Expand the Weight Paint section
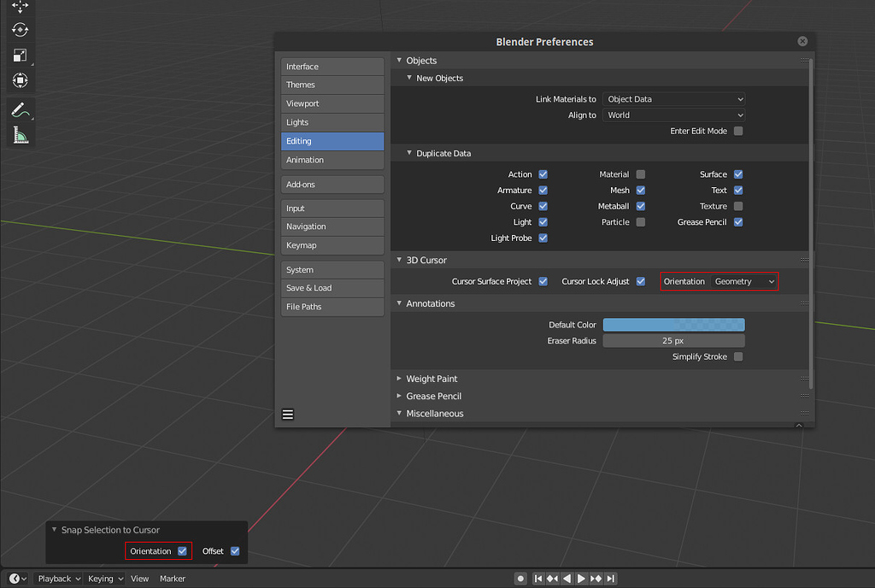 tap(432, 379)
